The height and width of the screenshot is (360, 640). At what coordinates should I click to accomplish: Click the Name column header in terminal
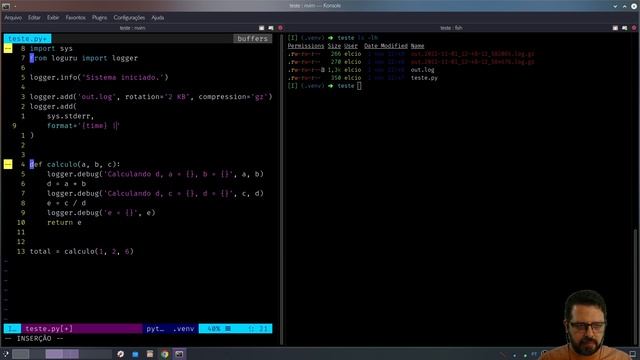click(417, 46)
